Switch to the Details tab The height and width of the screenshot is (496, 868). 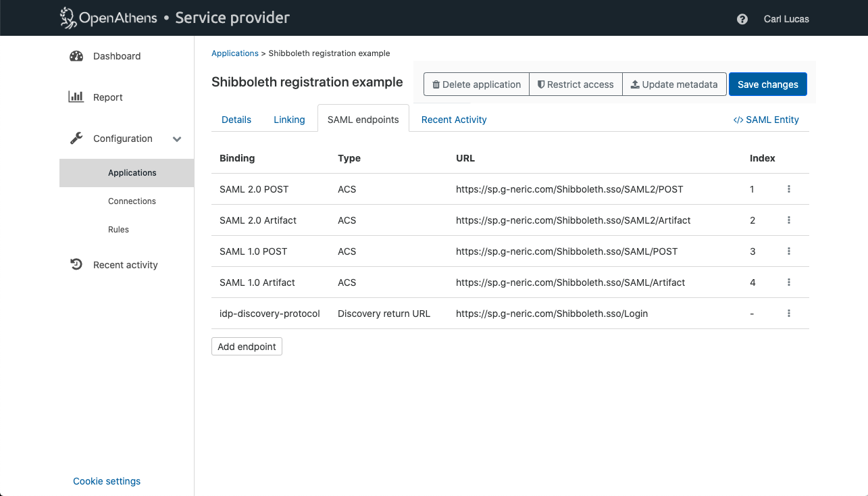(x=236, y=120)
